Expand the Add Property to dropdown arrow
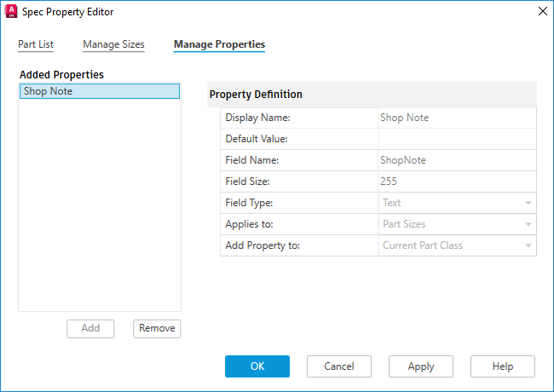 tap(528, 245)
